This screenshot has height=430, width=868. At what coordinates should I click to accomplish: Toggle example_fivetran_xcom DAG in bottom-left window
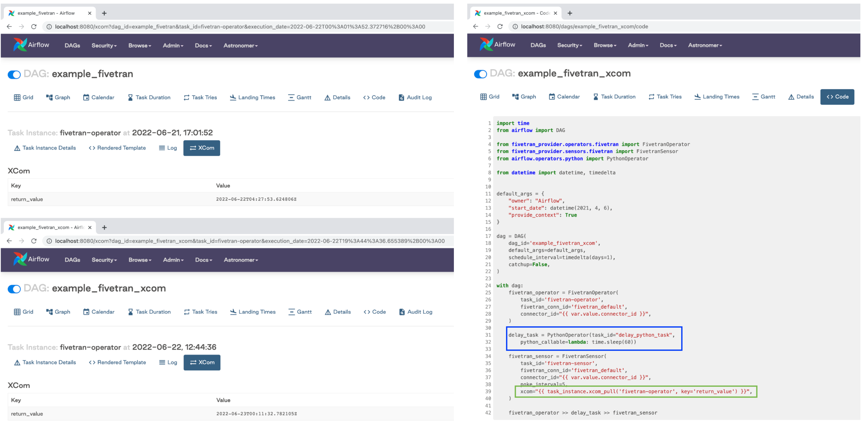[14, 289]
